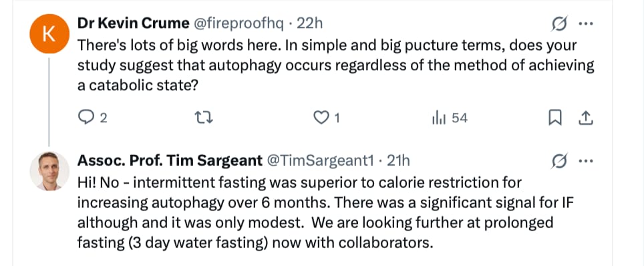Open more options on Kevin Crume's tweet

[x=586, y=23]
